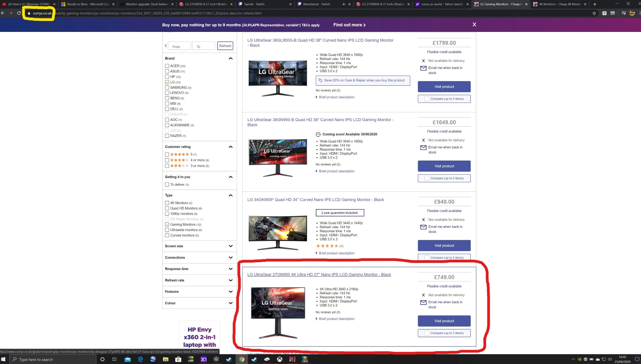Screen dimensions: 641x364
Task: Collapse the Type filter section
Action: 231,196
